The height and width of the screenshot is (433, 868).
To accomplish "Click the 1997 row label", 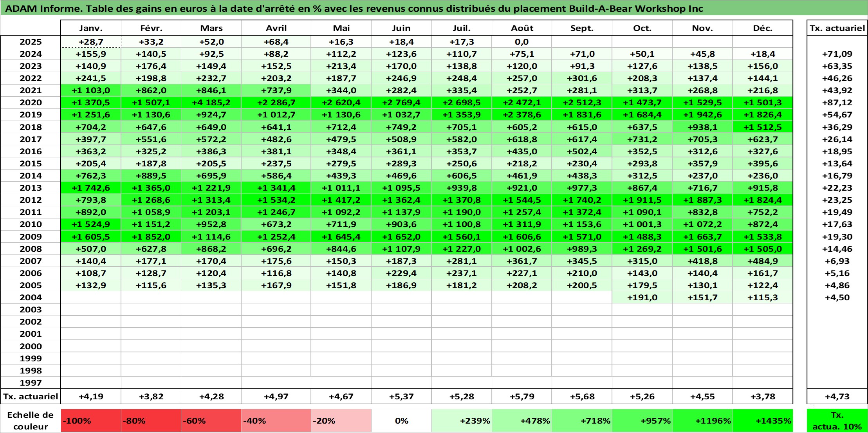I will tap(31, 382).
